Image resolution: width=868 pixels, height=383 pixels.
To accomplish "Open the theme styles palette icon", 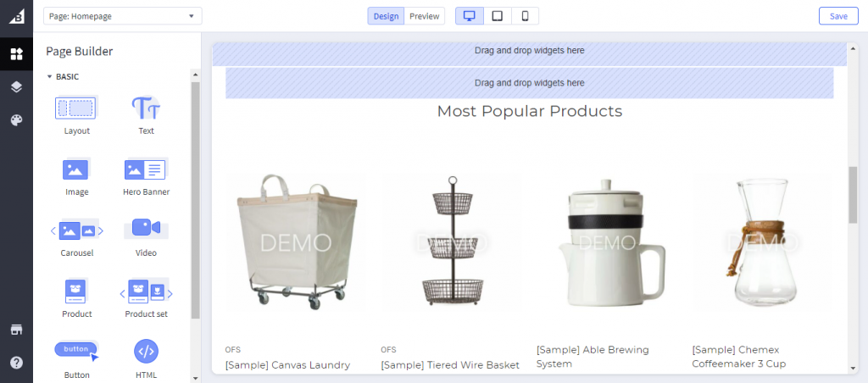I will click(x=17, y=120).
